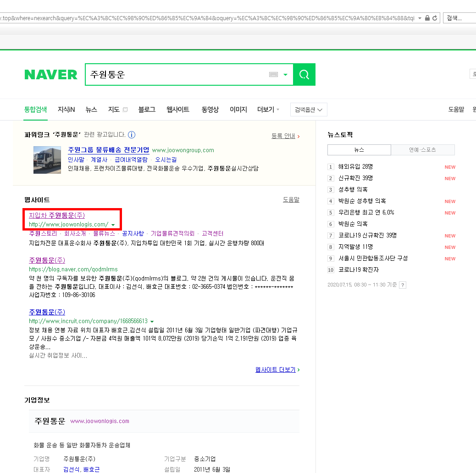Select the 이미지 tab
Screen dimensions: 476x473
point(238,110)
